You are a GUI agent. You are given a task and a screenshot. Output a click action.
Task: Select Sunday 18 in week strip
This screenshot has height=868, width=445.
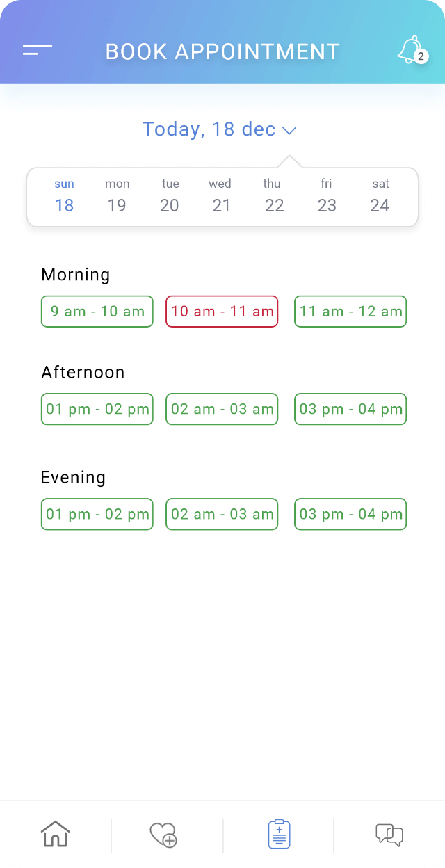64,196
